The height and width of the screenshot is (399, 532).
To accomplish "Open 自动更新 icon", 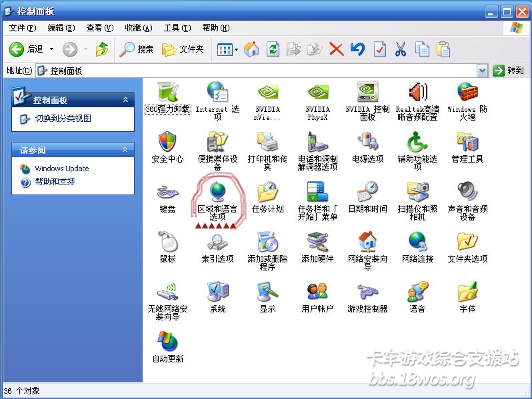I will pos(167,341).
